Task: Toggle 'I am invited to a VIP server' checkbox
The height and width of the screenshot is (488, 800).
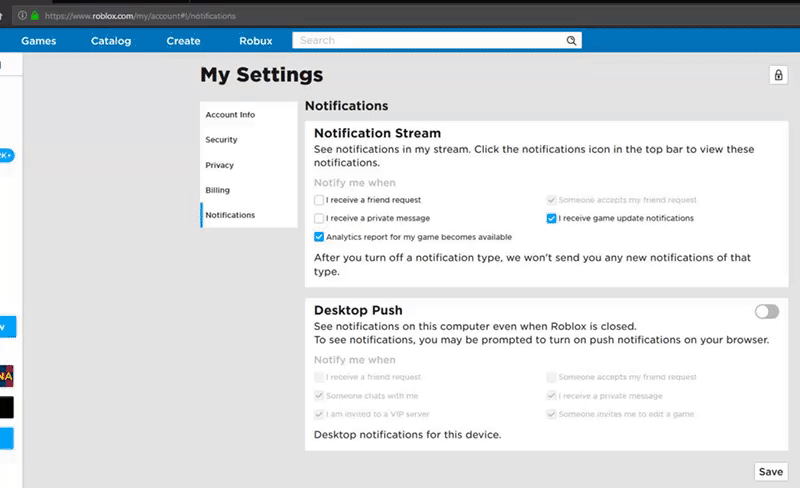Action: pos(319,414)
